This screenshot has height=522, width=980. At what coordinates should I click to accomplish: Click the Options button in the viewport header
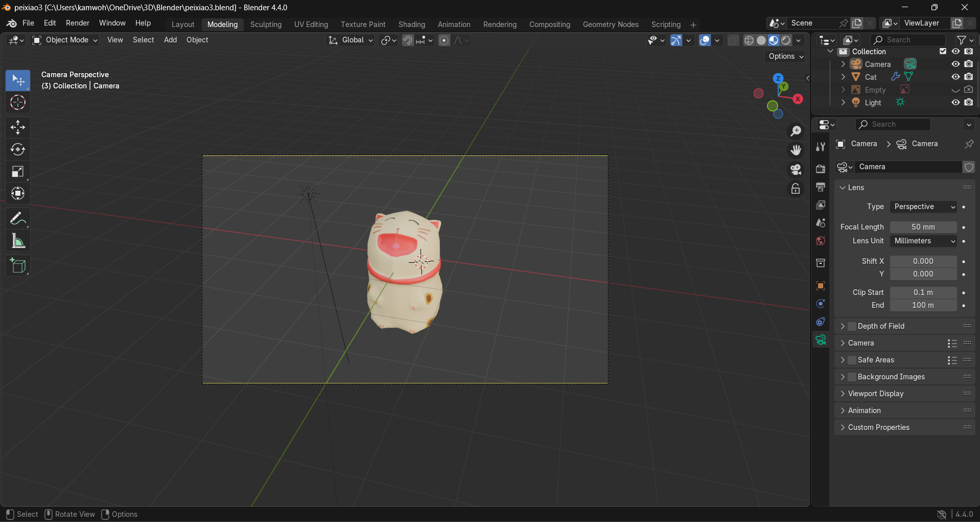tap(784, 56)
